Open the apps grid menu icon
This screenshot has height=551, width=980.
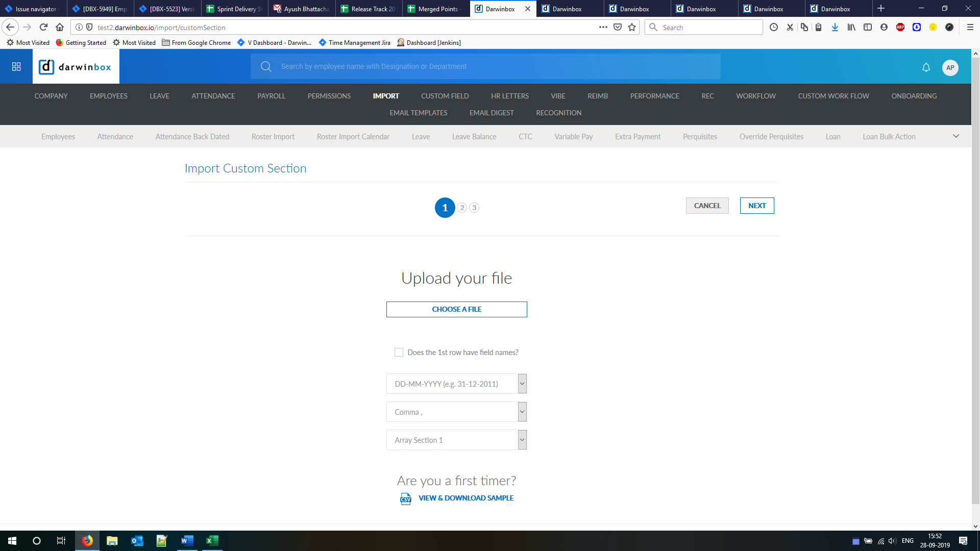[16, 67]
